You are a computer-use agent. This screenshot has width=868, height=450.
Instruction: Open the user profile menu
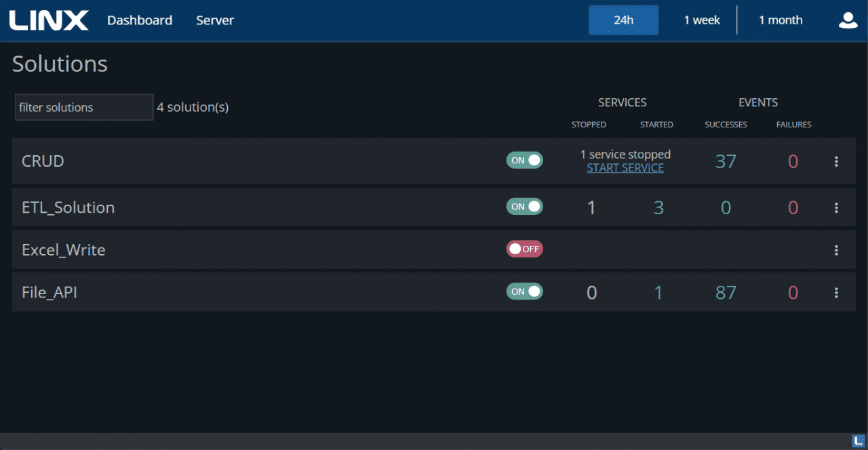[x=848, y=20]
